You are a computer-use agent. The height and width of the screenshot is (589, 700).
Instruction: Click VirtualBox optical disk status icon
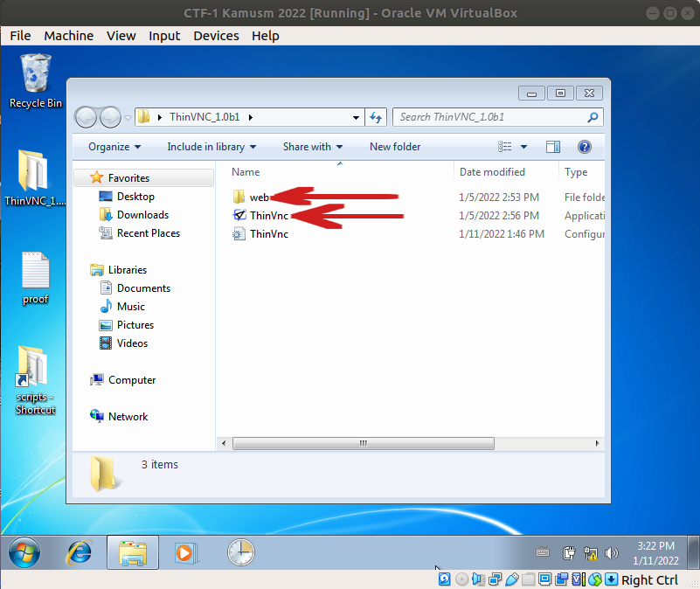(x=461, y=579)
